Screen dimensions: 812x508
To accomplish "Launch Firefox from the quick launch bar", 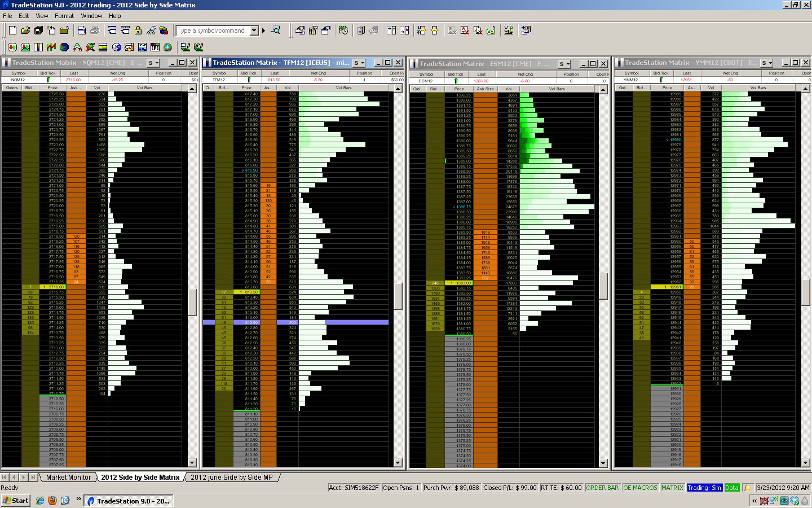I will pos(52,501).
